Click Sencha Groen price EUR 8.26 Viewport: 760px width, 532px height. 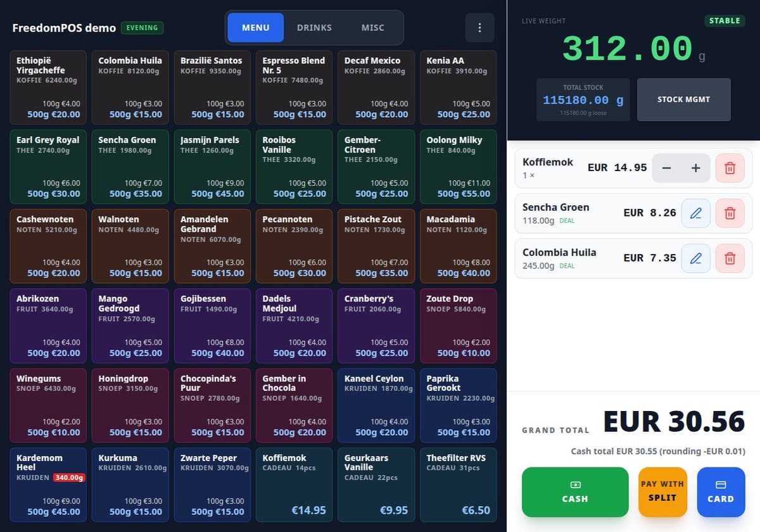pos(650,213)
